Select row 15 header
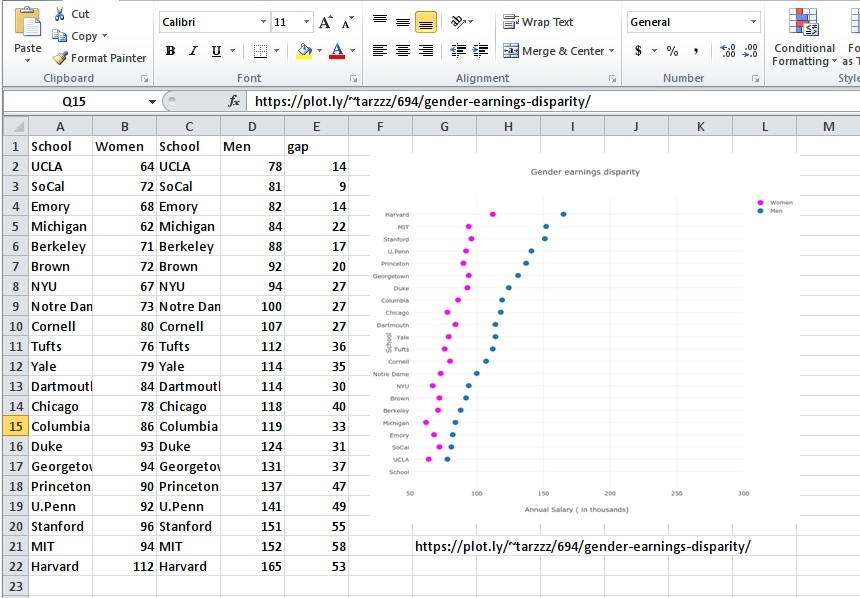Screen dimensions: 860x598 pyautogui.click(x=15, y=426)
